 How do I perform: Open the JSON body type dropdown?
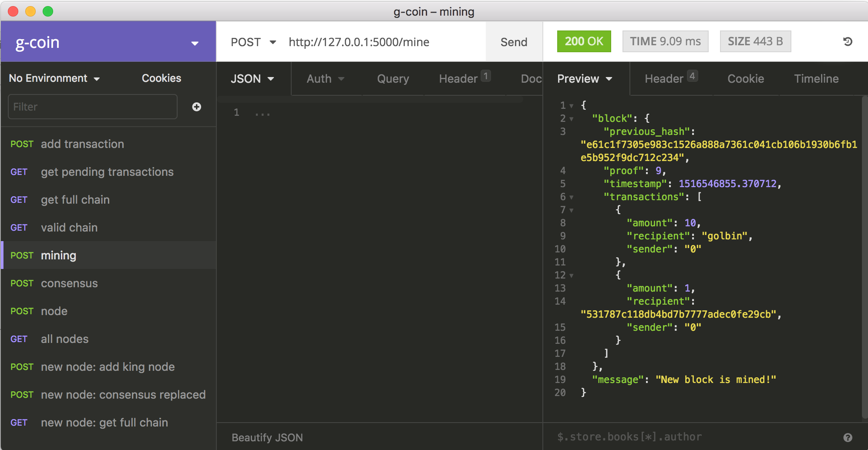[252, 79]
